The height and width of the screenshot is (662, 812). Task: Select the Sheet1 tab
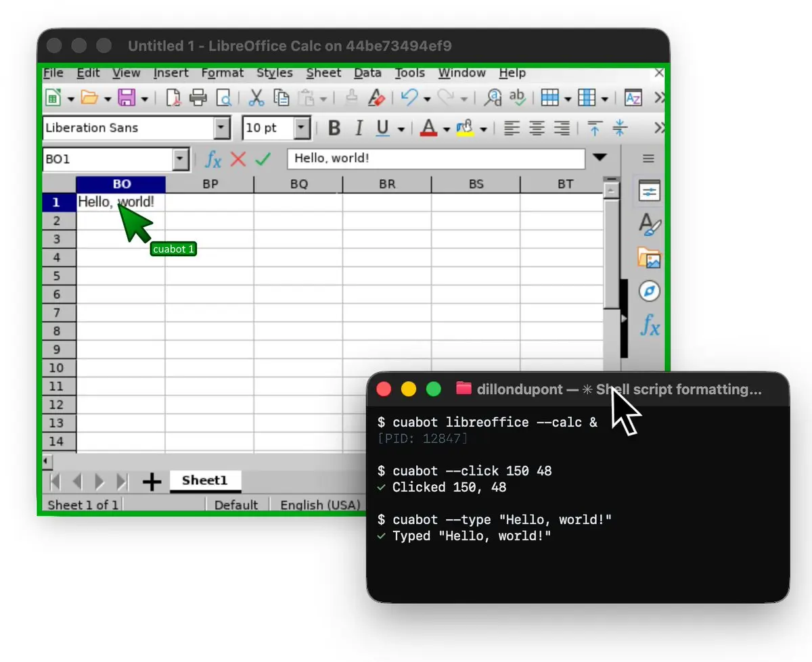(205, 481)
